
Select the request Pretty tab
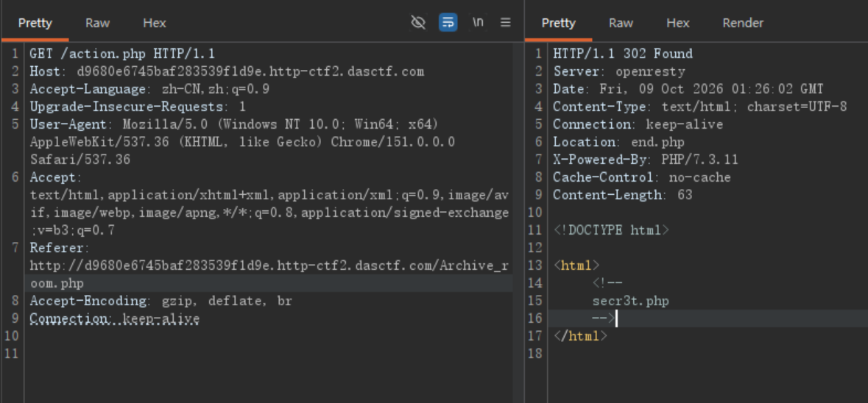pos(35,24)
